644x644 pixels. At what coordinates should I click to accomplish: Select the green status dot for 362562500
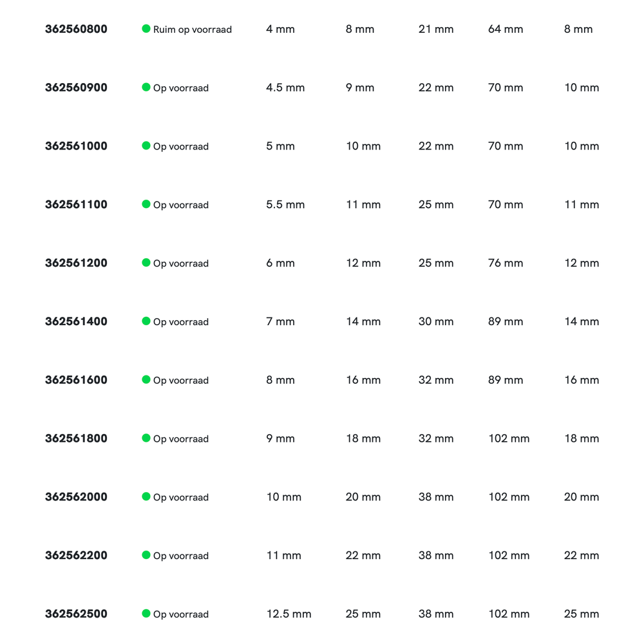pos(146,614)
